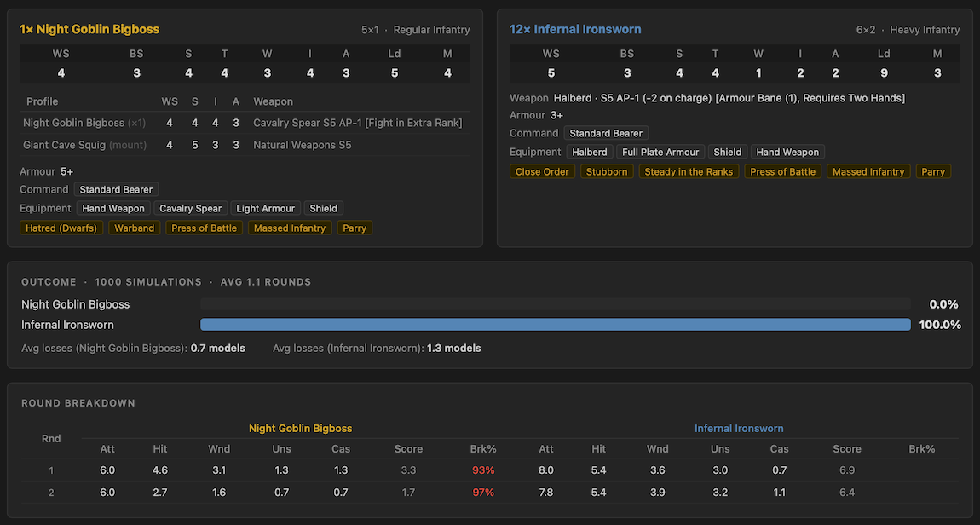The width and height of the screenshot is (980, 525).
Task: Toggle the Hatred (Dwarfs) special rule
Action: pos(61,228)
